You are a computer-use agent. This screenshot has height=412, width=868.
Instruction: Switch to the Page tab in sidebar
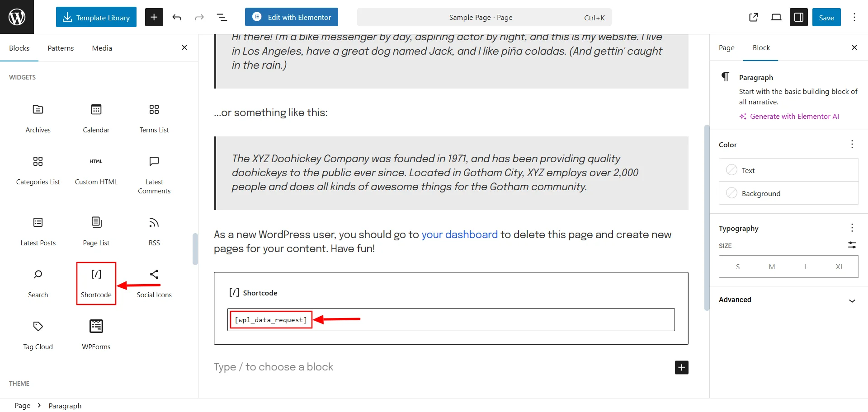pyautogui.click(x=726, y=47)
